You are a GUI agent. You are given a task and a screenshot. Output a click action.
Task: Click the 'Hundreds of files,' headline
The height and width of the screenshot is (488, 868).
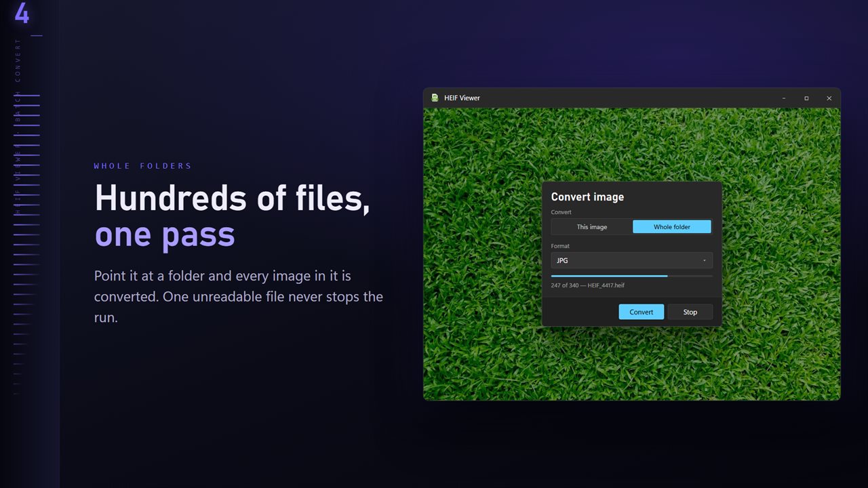[x=233, y=199]
